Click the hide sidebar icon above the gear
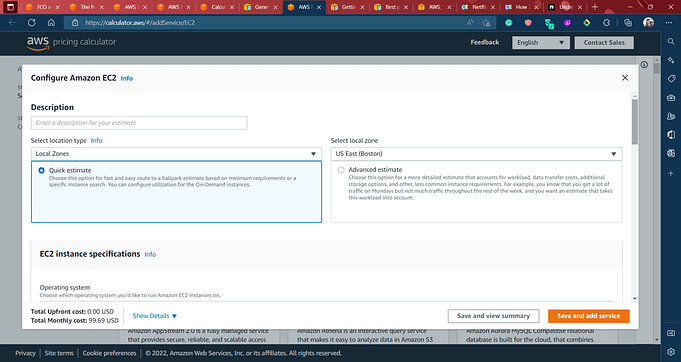This screenshot has width=681, height=362. 671,333
